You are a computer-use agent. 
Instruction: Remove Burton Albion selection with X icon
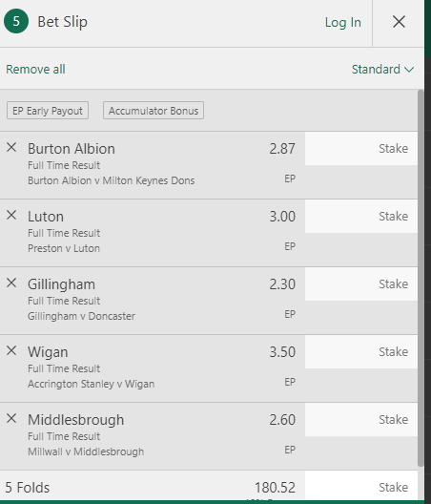pos(11,148)
